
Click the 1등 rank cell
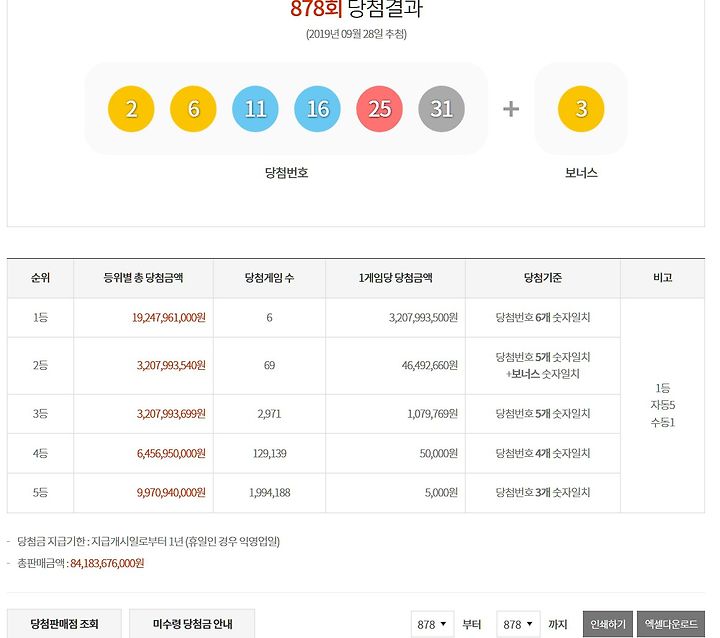pyautogui.click(x=40, y=317)
